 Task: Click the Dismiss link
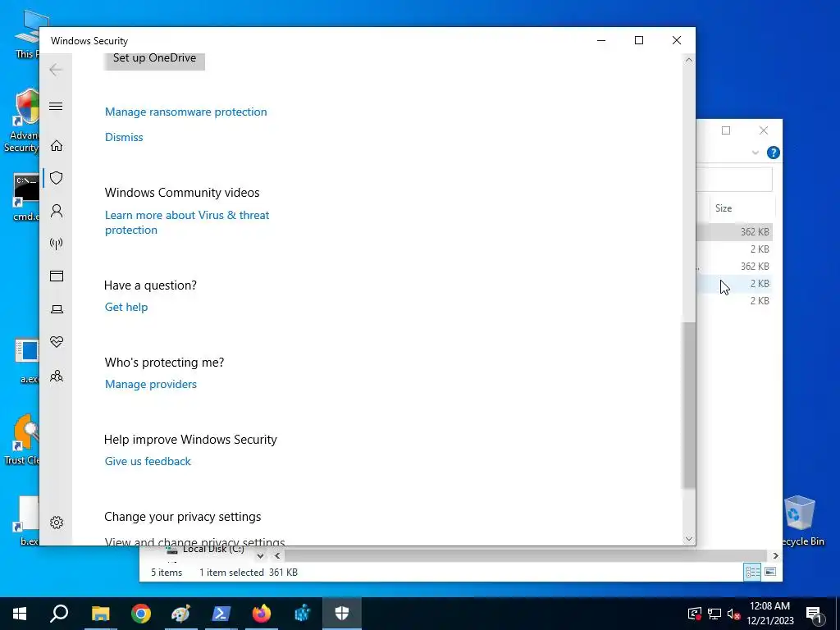point(124,137)
